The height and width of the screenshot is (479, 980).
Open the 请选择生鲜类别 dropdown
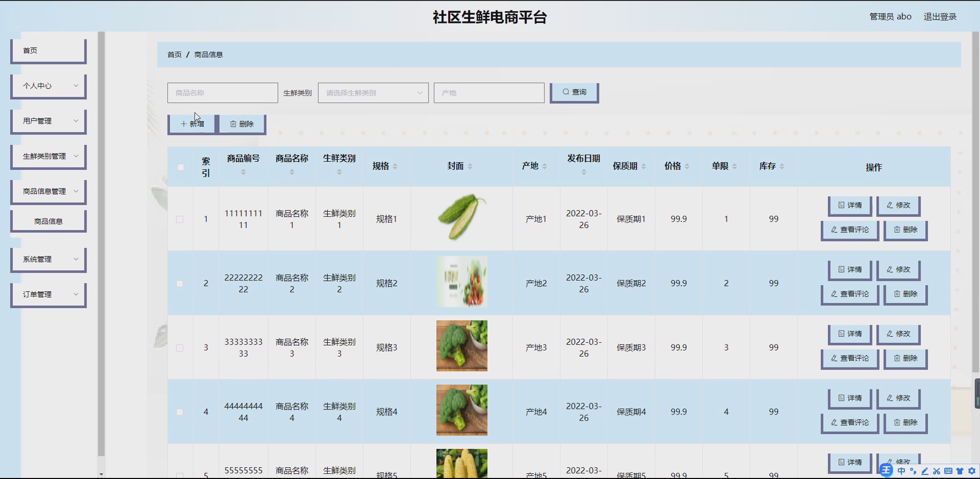coord(373,93)
